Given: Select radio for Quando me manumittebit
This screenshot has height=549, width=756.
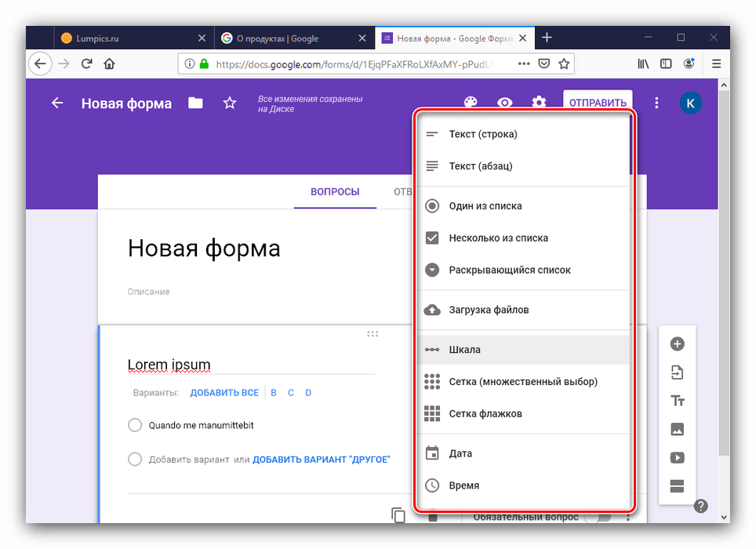Looking at the screenshot, I should pyautogui.click(x=135, y=425).
